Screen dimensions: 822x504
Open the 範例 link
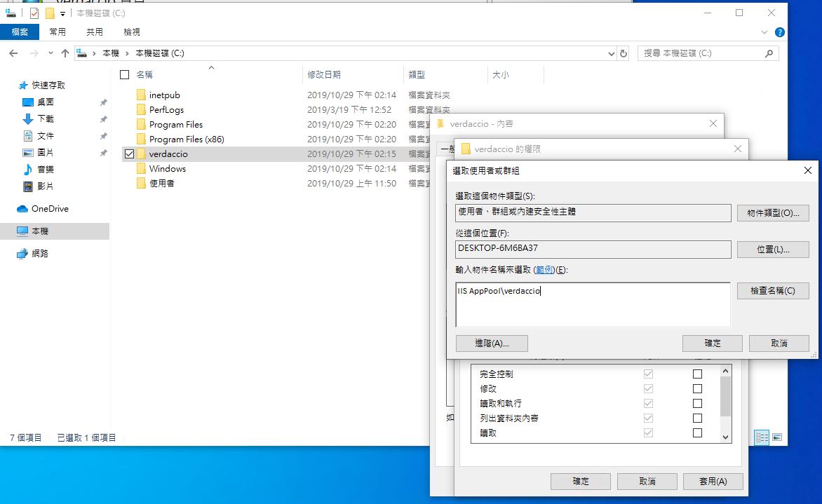tap(544, 270)
